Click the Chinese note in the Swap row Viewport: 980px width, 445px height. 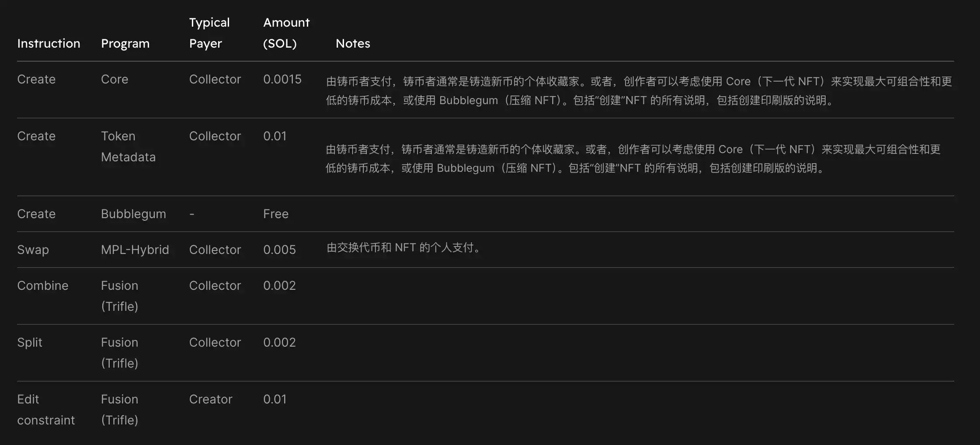coord(403,248)
